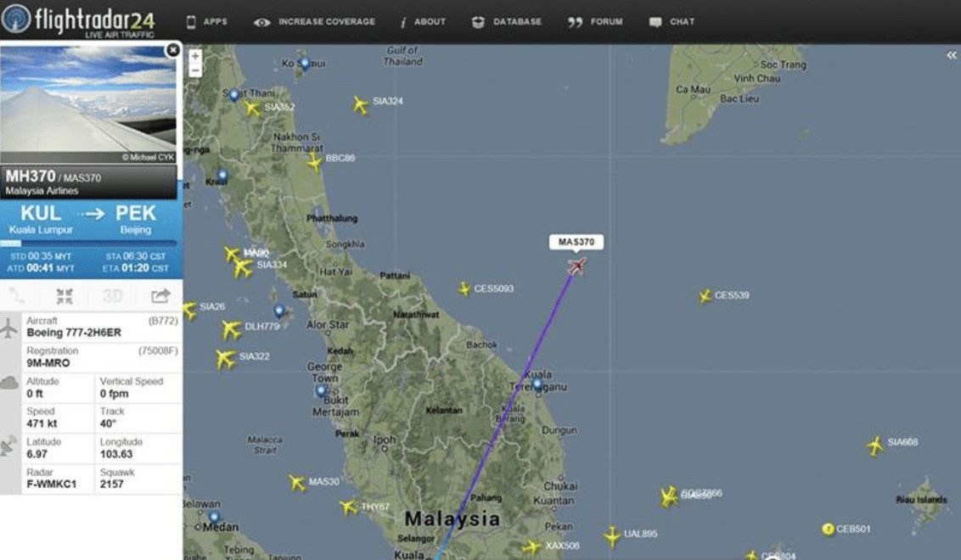961x560 pixels.
Task: Zoom out with the minus map control
Action: coord(195,70)
